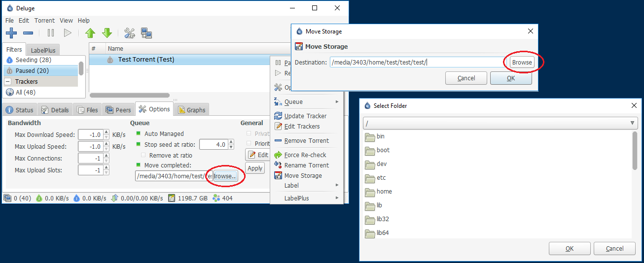Click the Queue sort icon in context menu
The image size is (644, 263).
point(278,102)
